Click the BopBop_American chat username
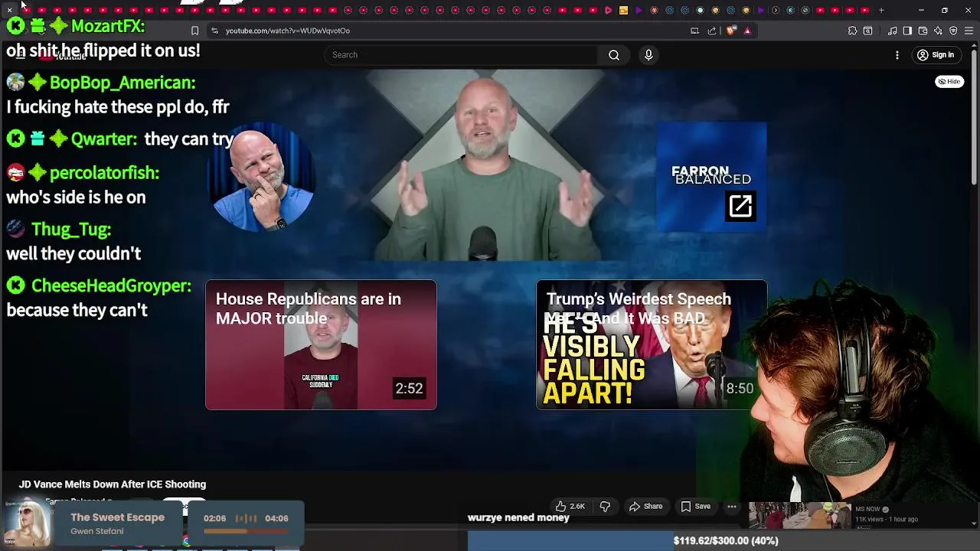980x551 pixels. (x=122, y=83)
